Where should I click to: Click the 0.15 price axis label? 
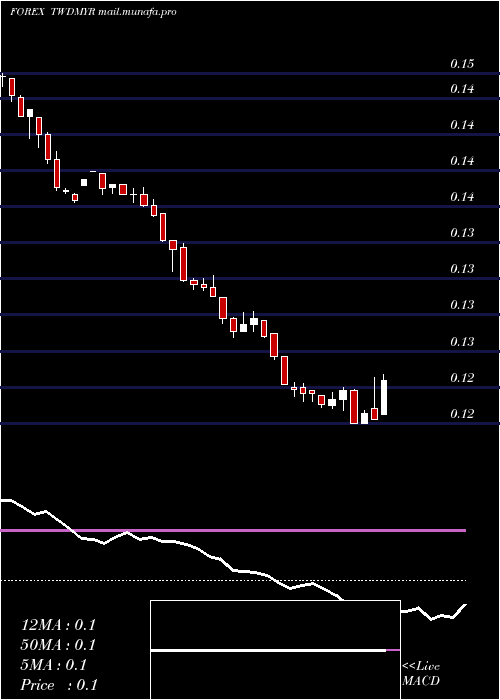point(462,64)
